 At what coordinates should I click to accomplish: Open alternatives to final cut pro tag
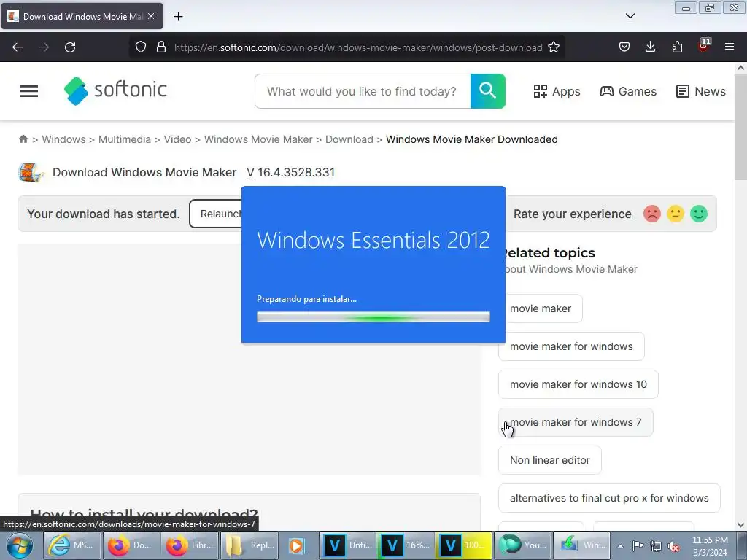tap(609, 498)
